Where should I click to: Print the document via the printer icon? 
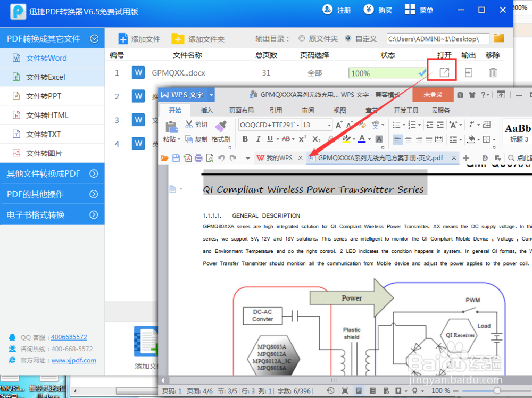198,158
